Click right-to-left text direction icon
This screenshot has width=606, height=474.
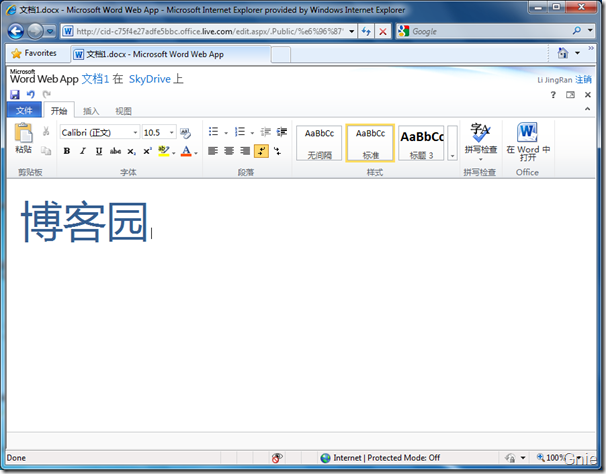pos(277,151)
